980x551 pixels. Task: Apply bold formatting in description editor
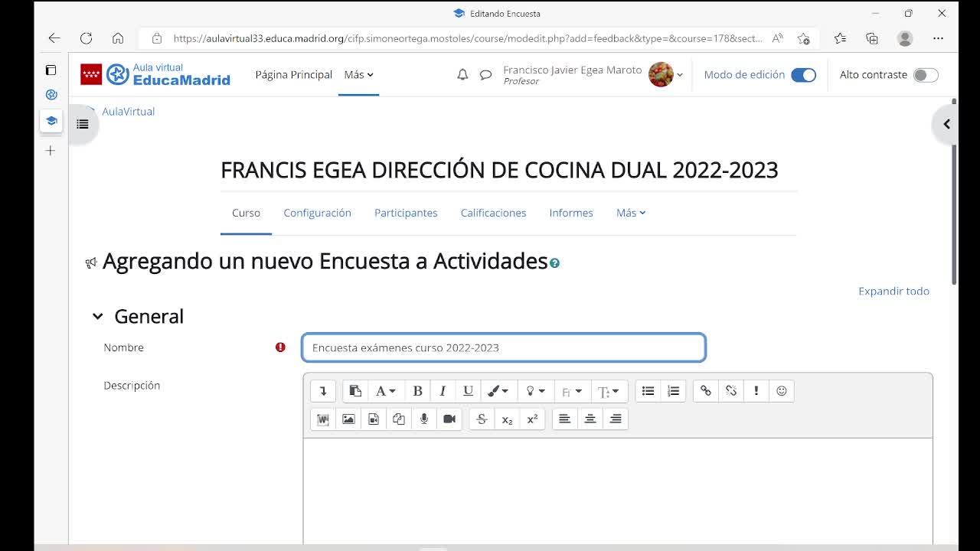(x=417, y=391)
